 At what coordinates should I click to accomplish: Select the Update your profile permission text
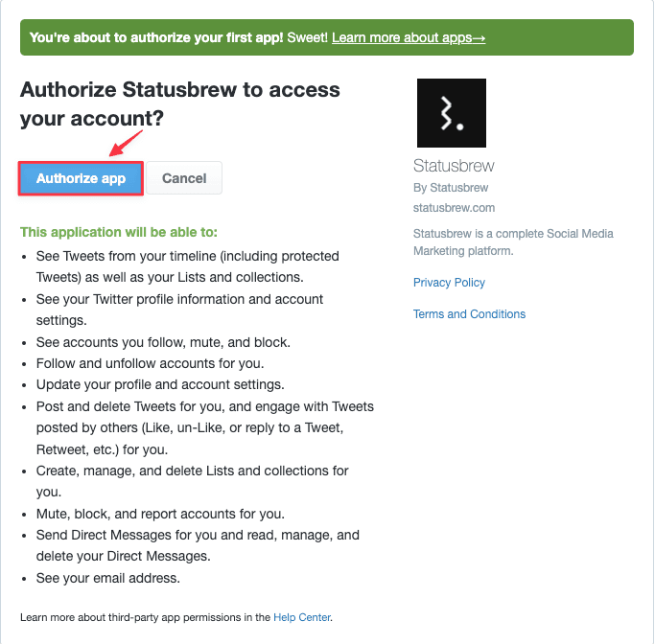[x=160, y=385]
